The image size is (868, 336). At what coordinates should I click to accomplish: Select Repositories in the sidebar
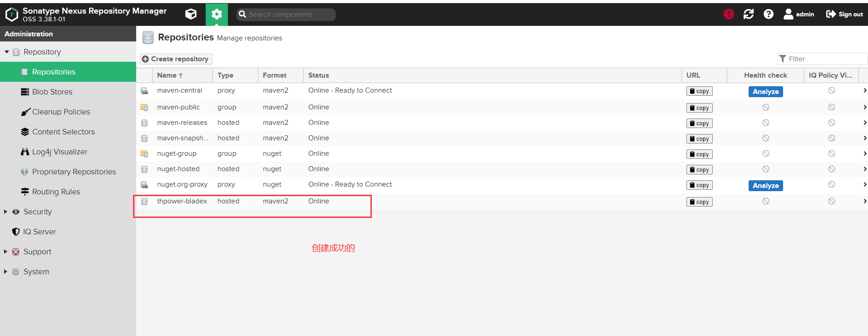pos(68,72)
